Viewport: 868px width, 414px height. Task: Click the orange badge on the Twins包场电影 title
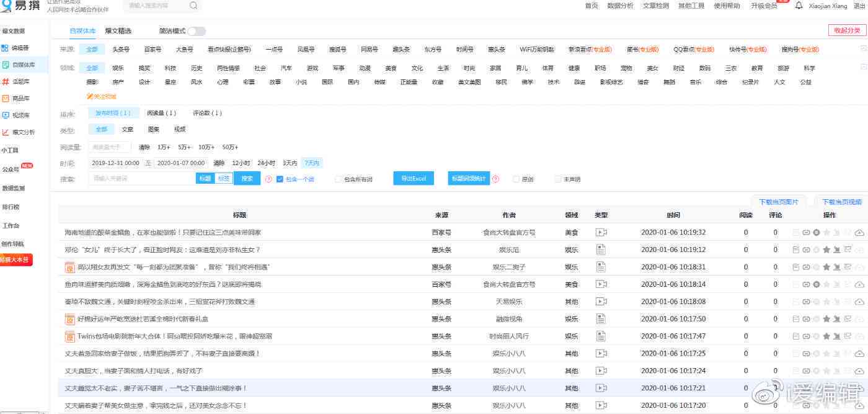70,336
